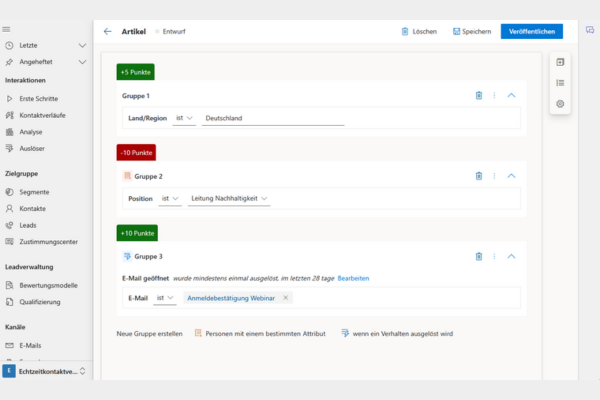Open the Land/Region 'ist' operator dropdown

click(184, 118)
